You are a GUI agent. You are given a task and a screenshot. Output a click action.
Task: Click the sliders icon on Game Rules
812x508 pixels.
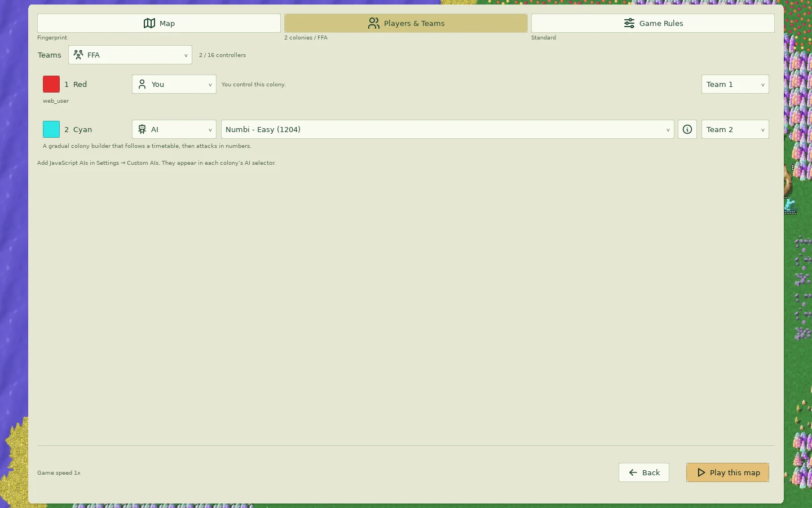click(x=629, y=23)
